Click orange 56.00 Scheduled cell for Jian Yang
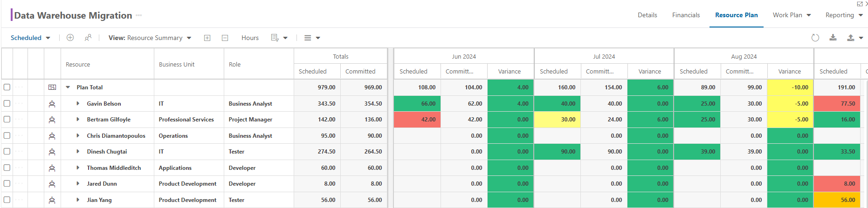The width and height of the screenshot is (868, 208). point(837,200)
